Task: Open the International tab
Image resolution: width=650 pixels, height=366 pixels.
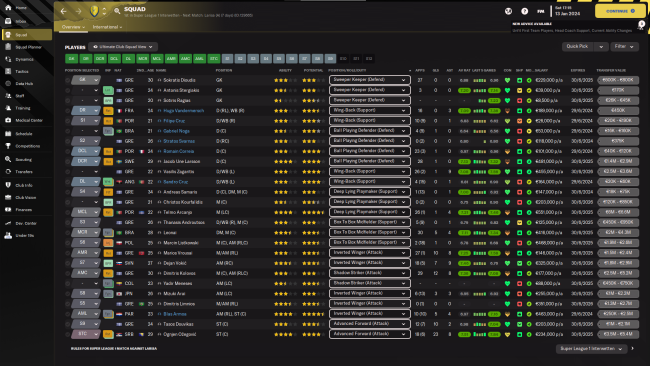Action: point(107,27)
